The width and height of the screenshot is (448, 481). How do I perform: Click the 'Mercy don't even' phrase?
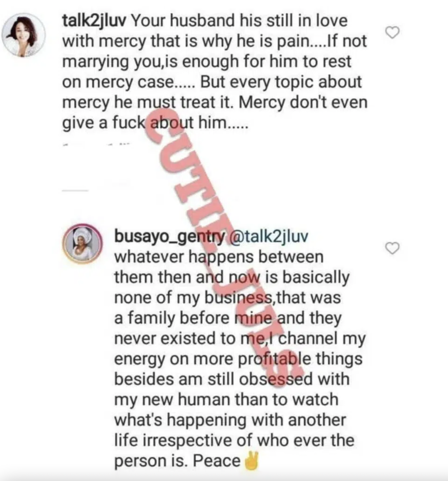(303, 103)
